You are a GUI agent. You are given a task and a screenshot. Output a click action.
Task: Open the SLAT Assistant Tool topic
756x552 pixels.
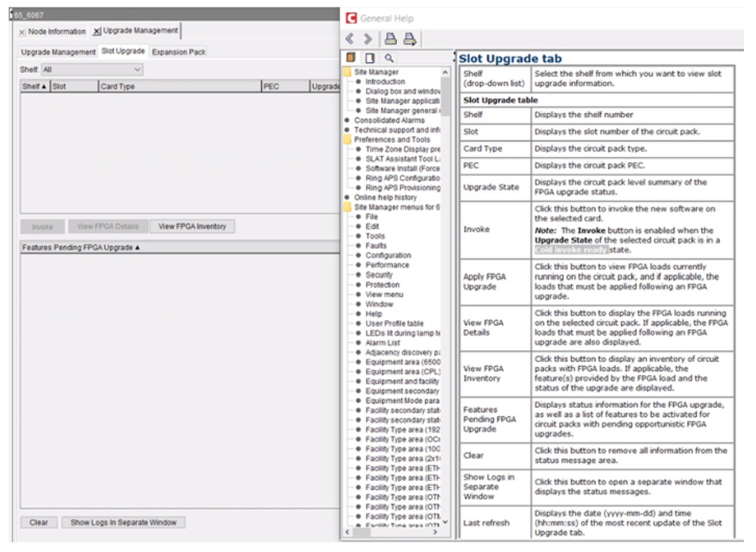tap(402, 159)
